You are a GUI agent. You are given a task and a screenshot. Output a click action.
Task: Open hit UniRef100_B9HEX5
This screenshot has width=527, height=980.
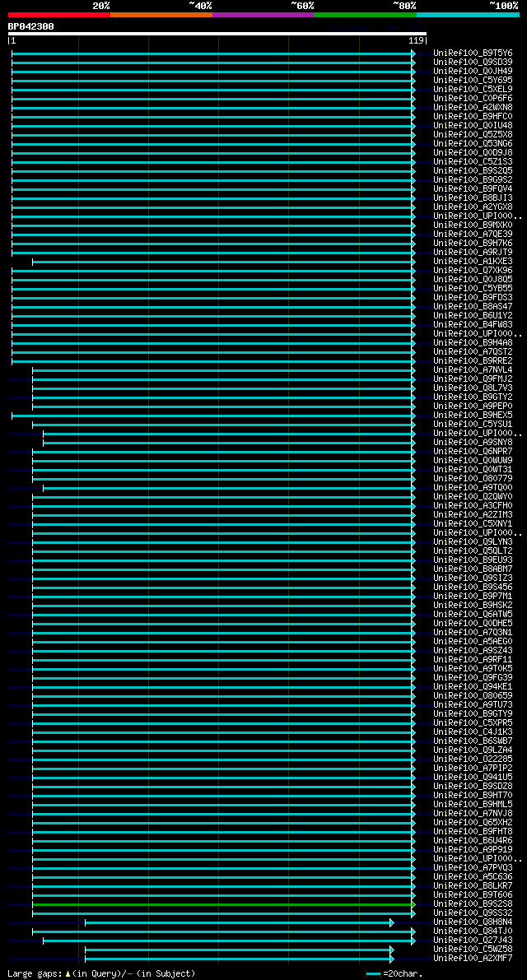pos(473,416)
